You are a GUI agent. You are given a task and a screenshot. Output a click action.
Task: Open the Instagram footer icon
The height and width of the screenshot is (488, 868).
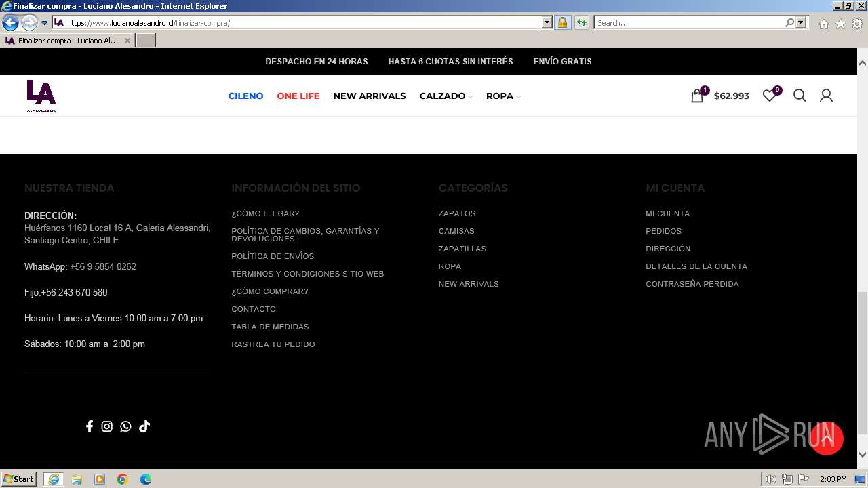pos(107,426)
